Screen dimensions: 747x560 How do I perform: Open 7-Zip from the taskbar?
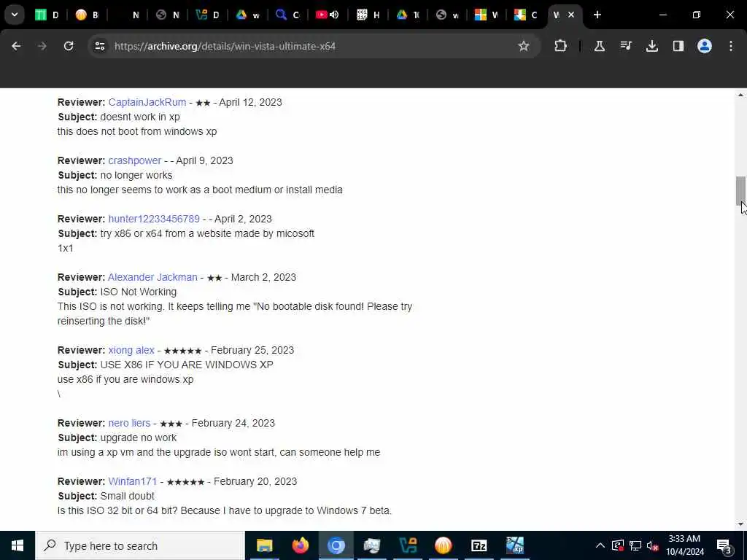[x=479, y=545]
